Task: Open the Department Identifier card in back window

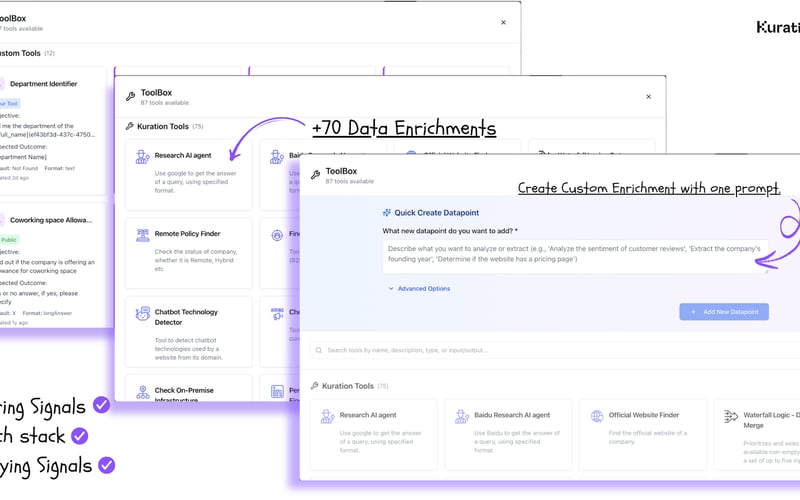Action: pos(53,130)
